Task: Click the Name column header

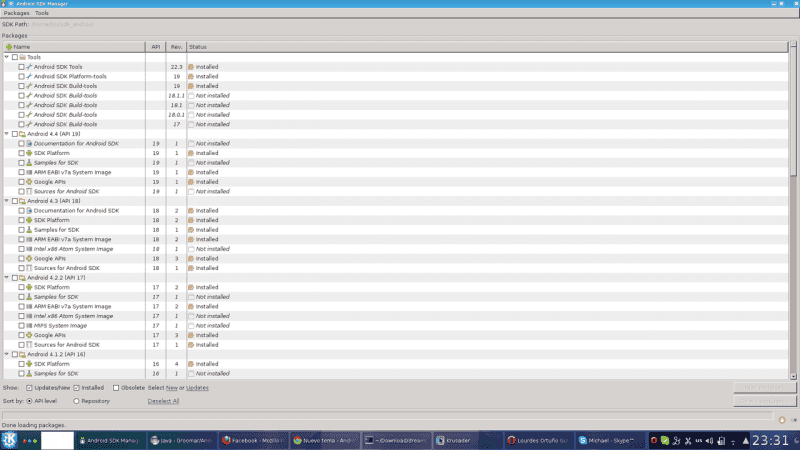Action: [x=74, y=47]
